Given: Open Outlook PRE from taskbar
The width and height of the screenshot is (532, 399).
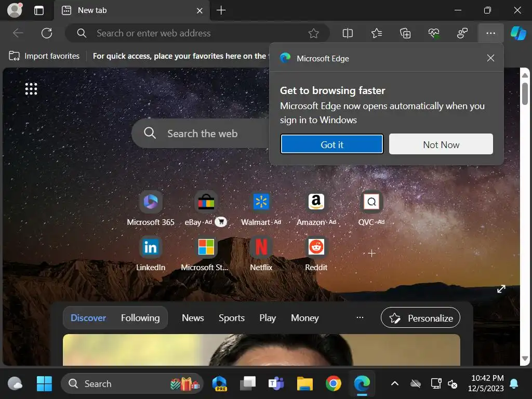Looking at the screenshot, I should pyautogui.click(x=220, y=384).
